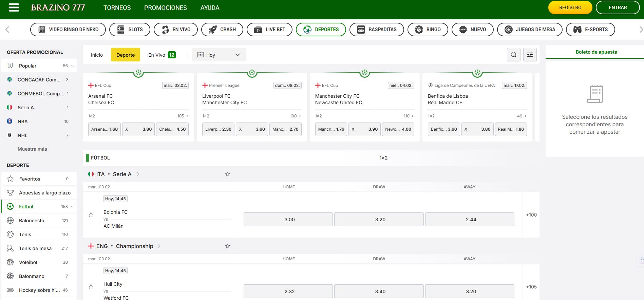Viewport: 644px width, 300px height.
Task: Select Bolonia FC home odds 3.00
Action: tap(288, 219)
